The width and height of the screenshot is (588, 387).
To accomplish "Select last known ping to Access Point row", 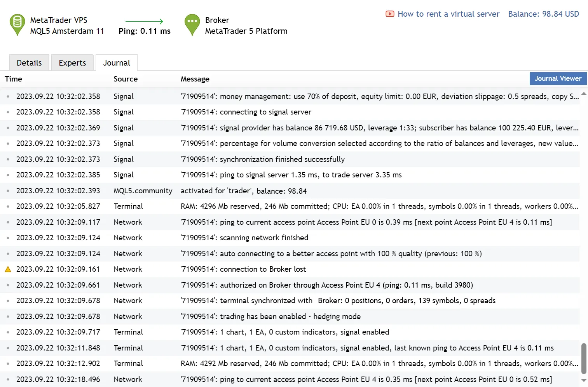I will click(290, 348).
